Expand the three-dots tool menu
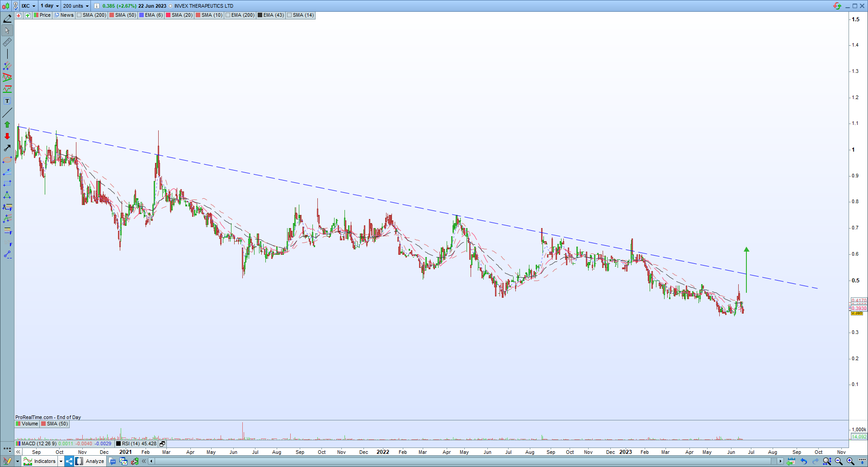This screenshot has height=467, width=868. click(7, 449)
